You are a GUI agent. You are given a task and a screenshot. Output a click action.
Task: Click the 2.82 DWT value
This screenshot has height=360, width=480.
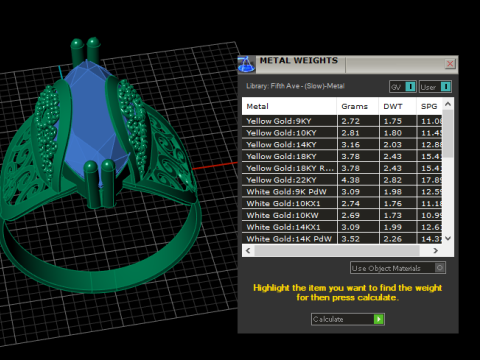click(392, 180)
